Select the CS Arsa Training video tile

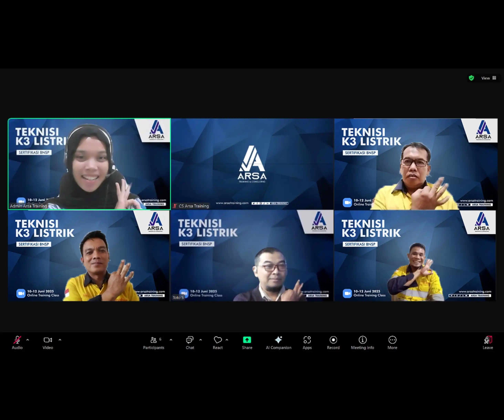[252, 164]
